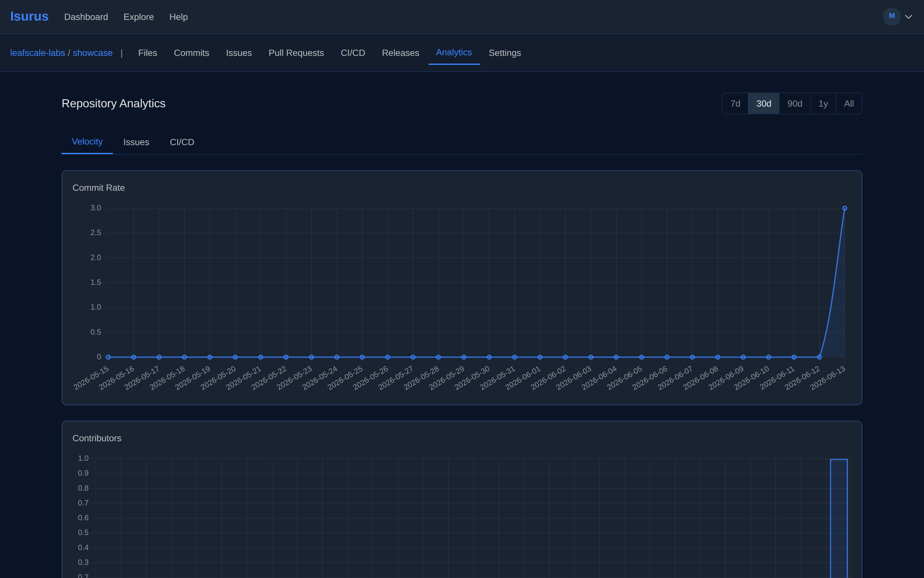Click the 3.0 y-axis label on Commit Rate
The image size is (924, 578).
click(96, 208)
